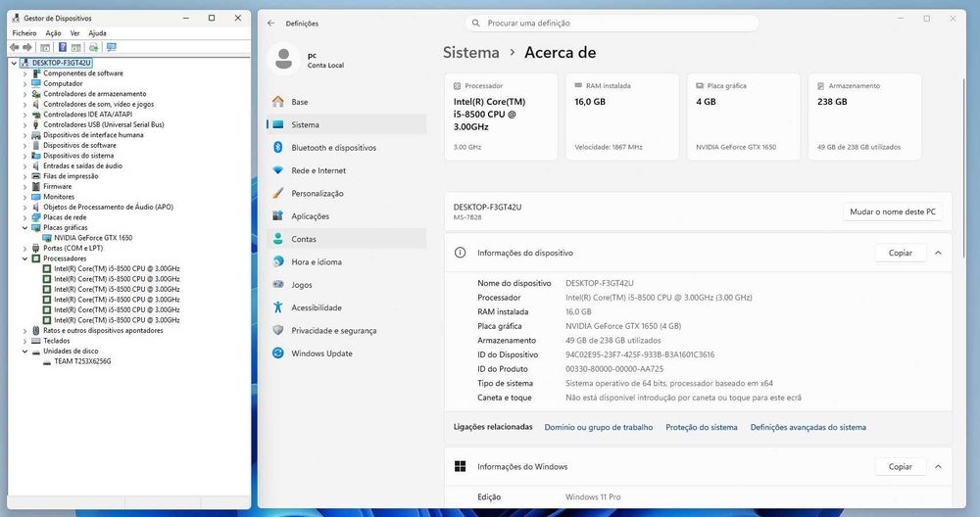Select the Computador device category
Screen dimensions: 980x517
coord(63,83)
